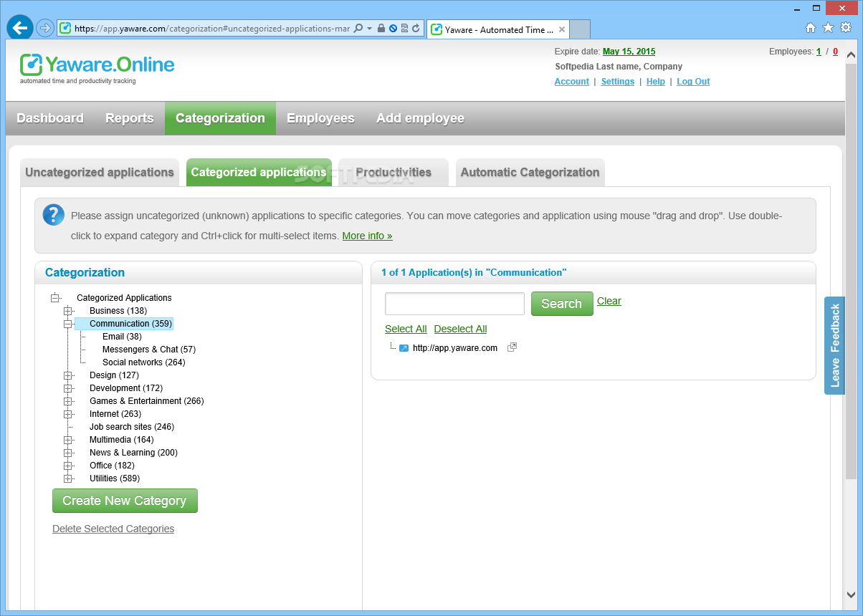Viewport: 863px width, 616px height.
Task: Expand the Games & Entertainment node
Action: pos(68,401)
